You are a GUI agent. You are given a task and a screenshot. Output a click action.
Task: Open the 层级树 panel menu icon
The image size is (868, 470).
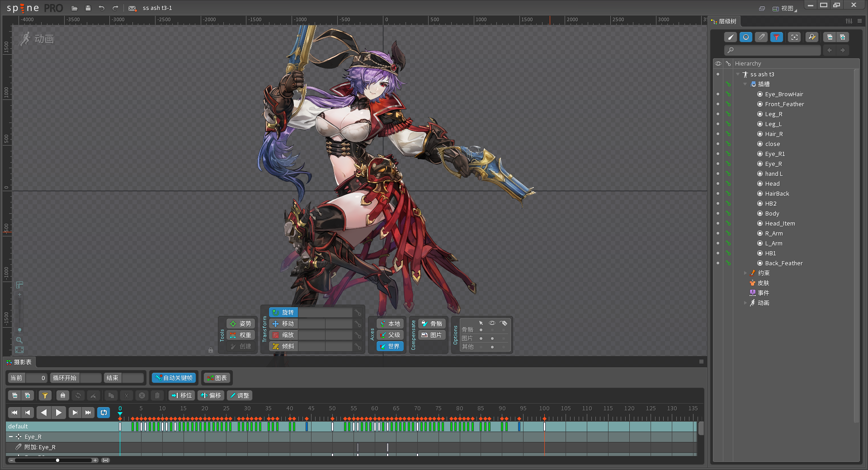click(859, 21)
